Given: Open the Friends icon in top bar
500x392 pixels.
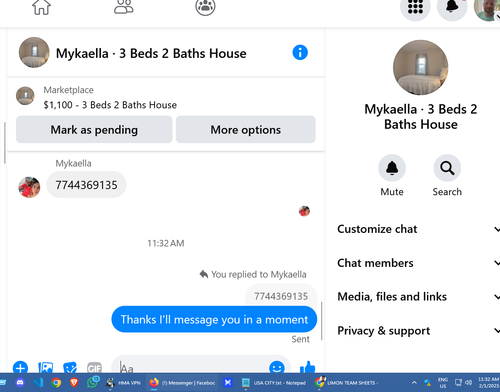Looking at the screenshot, I should (x=124, y=6).
